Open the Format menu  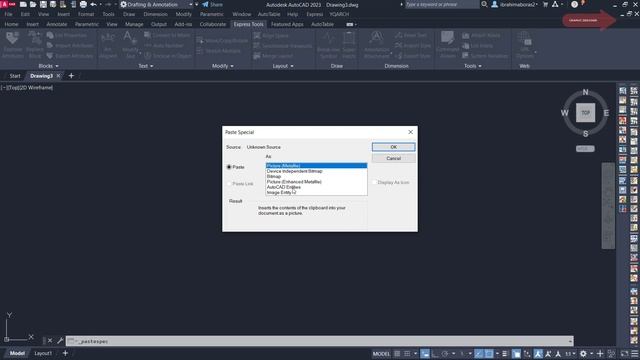pos(86,14)
